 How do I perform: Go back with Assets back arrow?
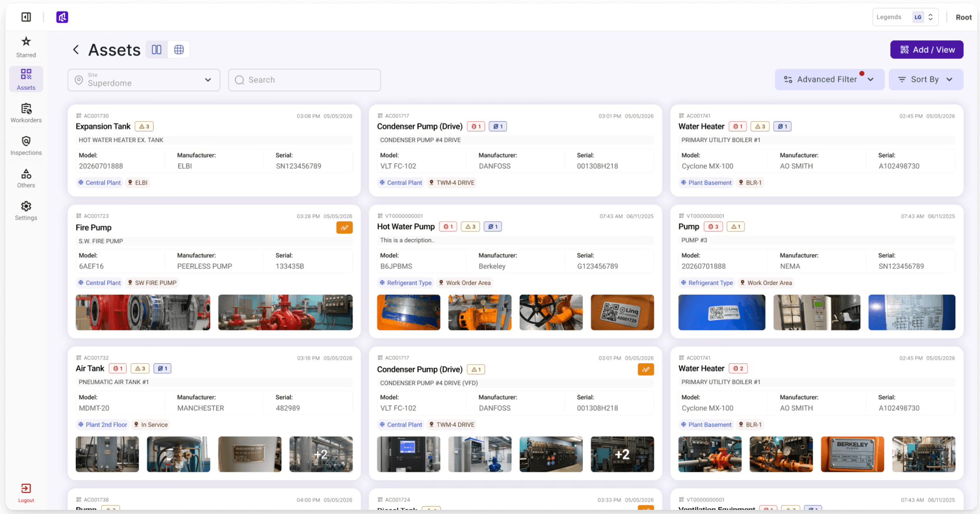76,50
